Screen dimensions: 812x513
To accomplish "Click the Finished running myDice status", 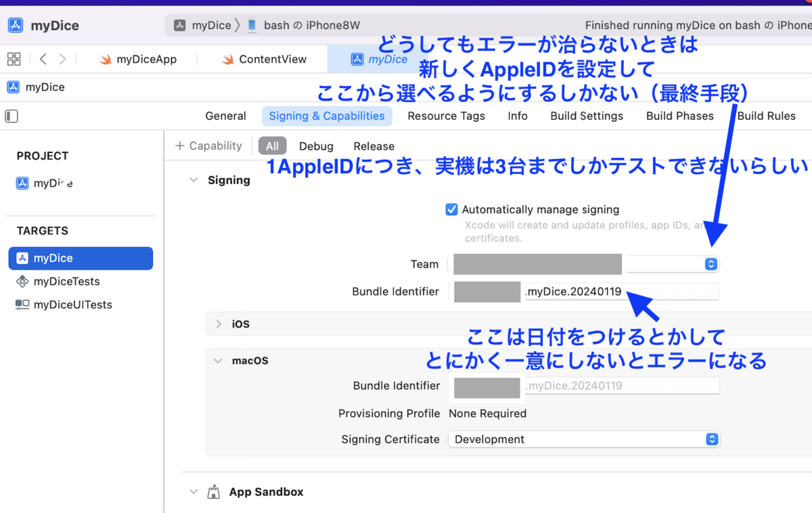I will click(x=698, y=26).
